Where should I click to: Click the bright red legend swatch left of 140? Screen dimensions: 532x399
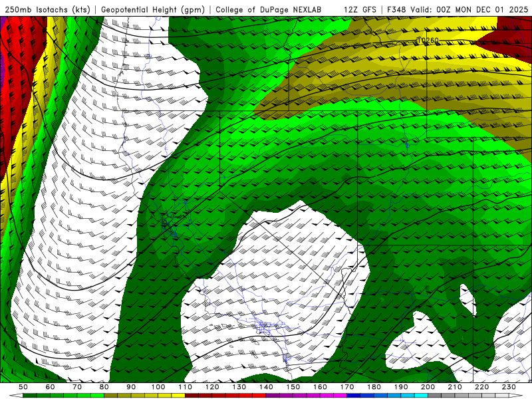click(259, 396)
